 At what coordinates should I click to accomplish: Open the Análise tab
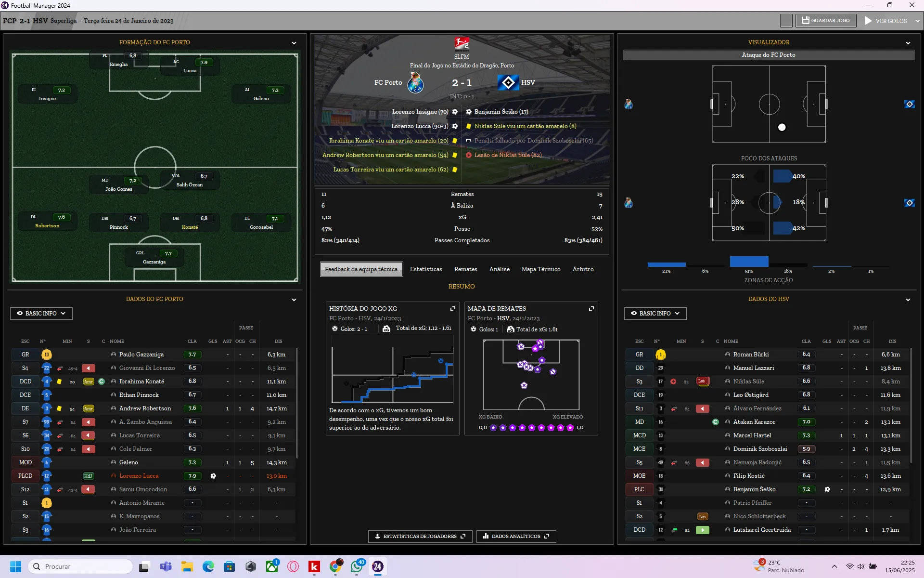coord(499,270)
